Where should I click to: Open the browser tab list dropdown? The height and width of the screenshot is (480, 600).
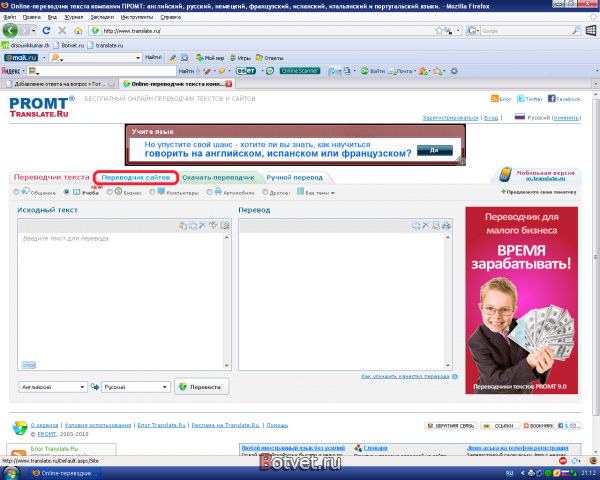click(595, 83)
